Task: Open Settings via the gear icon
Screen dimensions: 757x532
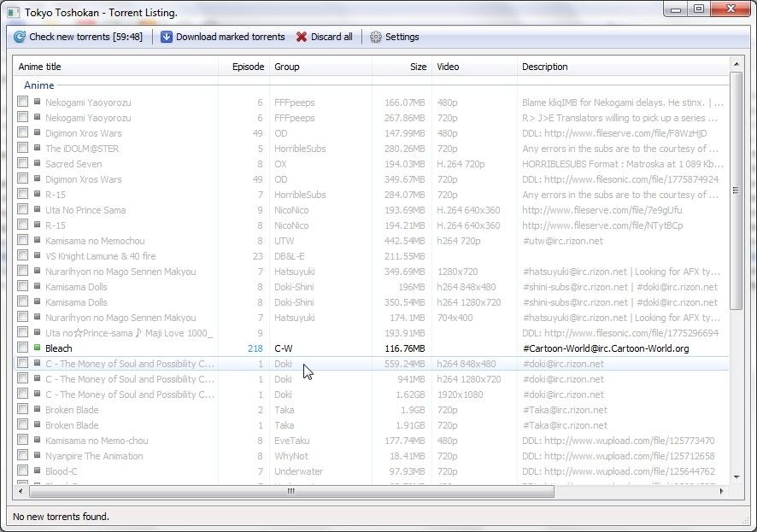Action: click(376, 37)
